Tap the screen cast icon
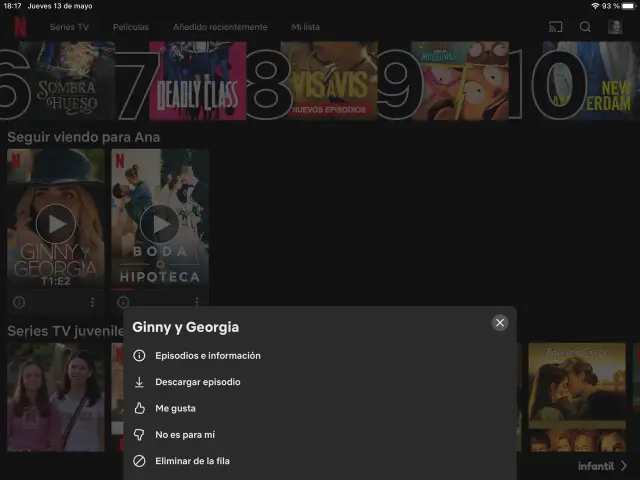Screen dimensions: 640x480 coord(555,27)
